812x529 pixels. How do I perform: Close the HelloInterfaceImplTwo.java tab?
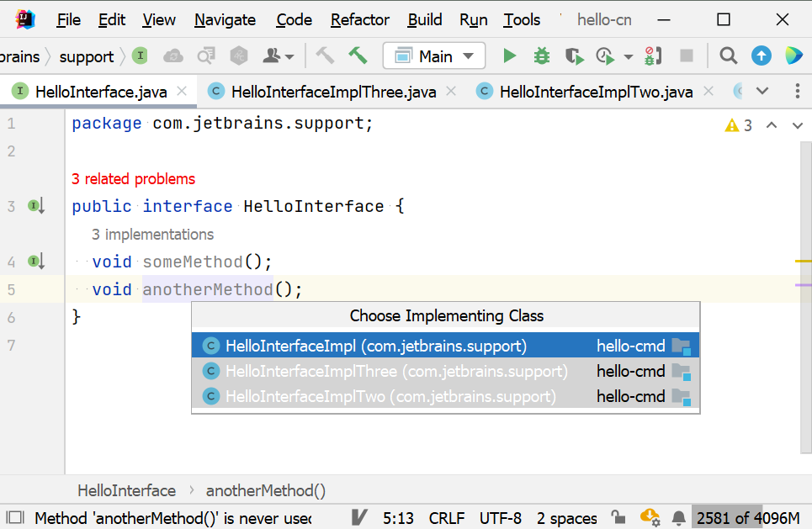[x=709, y=92]
